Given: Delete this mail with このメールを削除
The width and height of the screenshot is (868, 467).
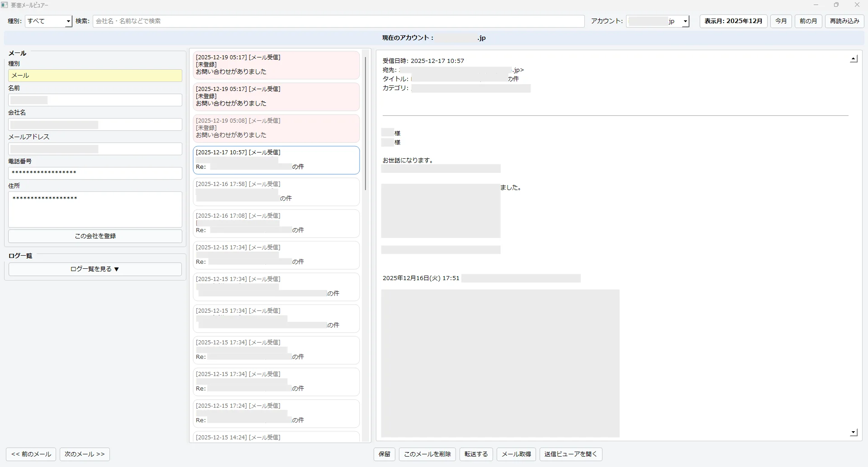Looking at the screenshot, I should 427,454.
